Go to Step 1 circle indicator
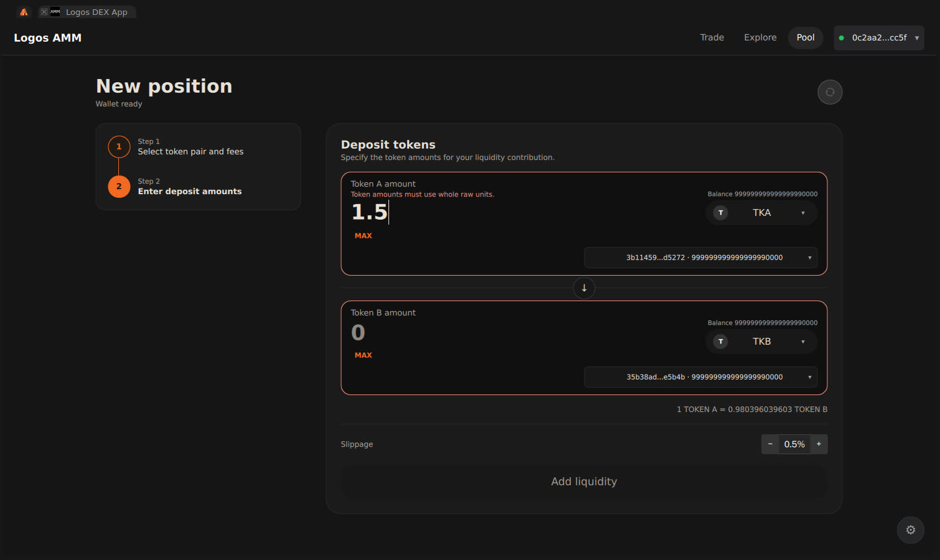The height and width of the screenshot is (560, 940). [x=119, y=147]
